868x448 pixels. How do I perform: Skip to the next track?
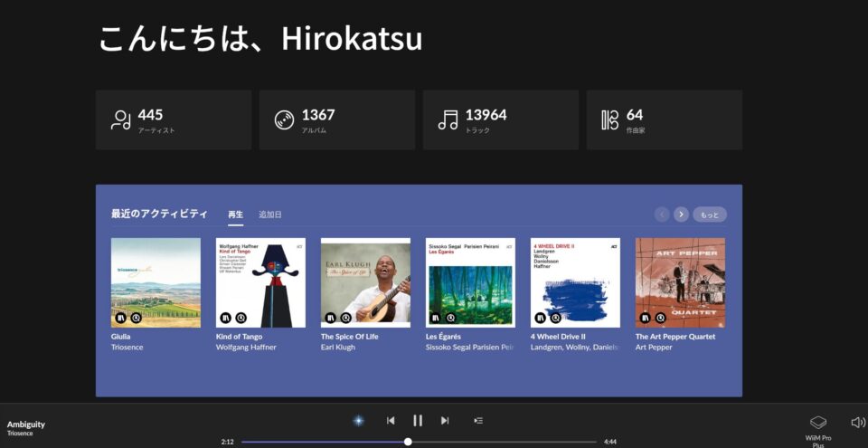click(x=445, y=421)
